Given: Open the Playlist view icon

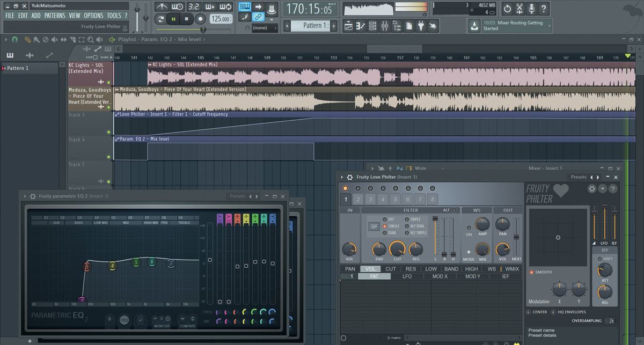Looking at the screenshot, I should click(348, 26).
